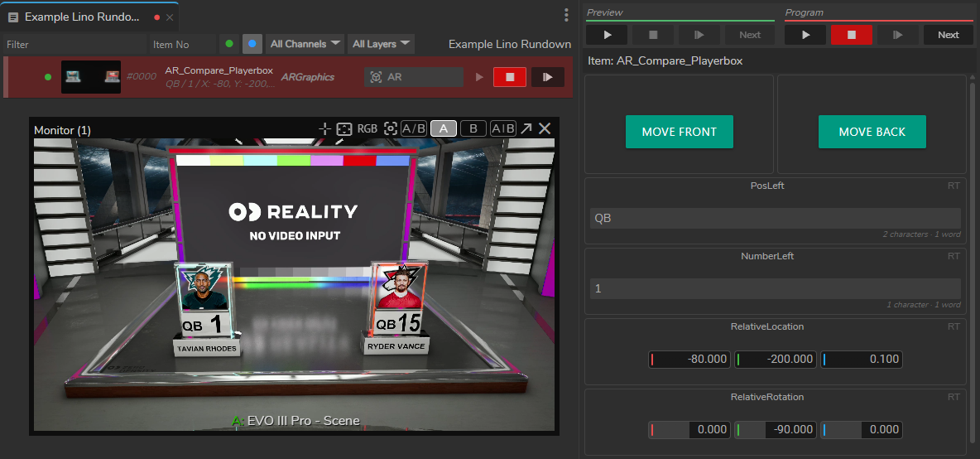
Task: Select view A in Monitor
Action: point(444,128)
